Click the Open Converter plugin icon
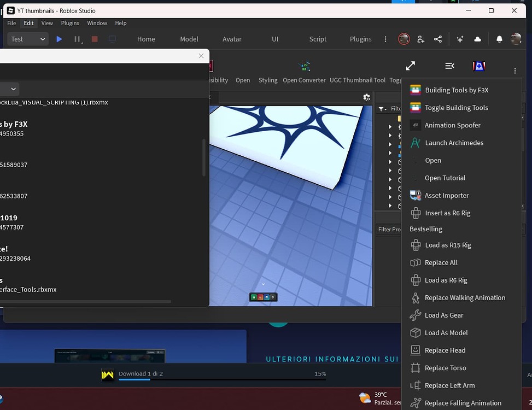The width and height of the screenshot is (532, 410). [305, 67]
